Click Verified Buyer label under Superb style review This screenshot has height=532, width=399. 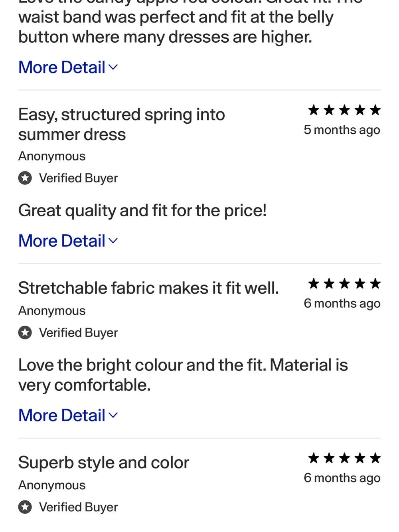coord(78,507)
